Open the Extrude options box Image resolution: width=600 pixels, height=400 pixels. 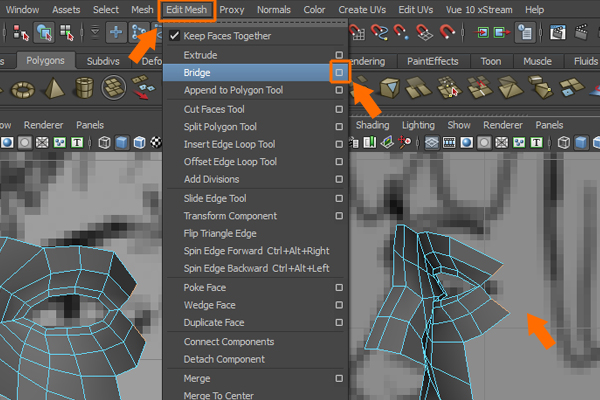point(339,55)
